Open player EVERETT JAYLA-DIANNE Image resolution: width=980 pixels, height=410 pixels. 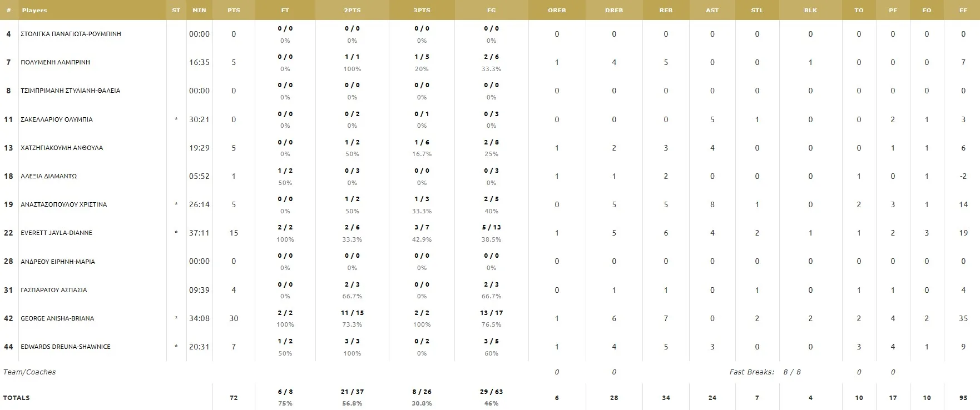56,233
